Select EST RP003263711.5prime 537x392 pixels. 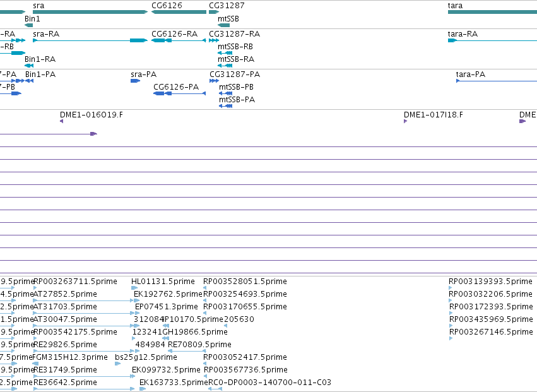(75, 282)
